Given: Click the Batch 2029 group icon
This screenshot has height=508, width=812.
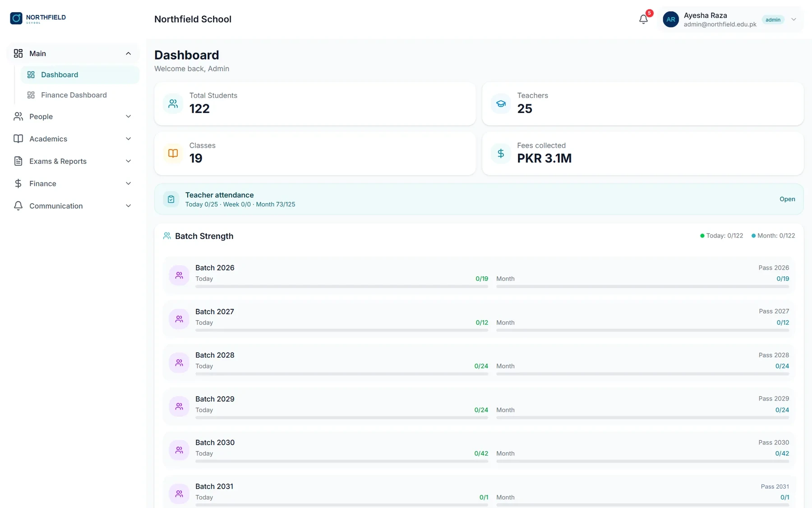Looking at the screenshot, I should point(179,406).
